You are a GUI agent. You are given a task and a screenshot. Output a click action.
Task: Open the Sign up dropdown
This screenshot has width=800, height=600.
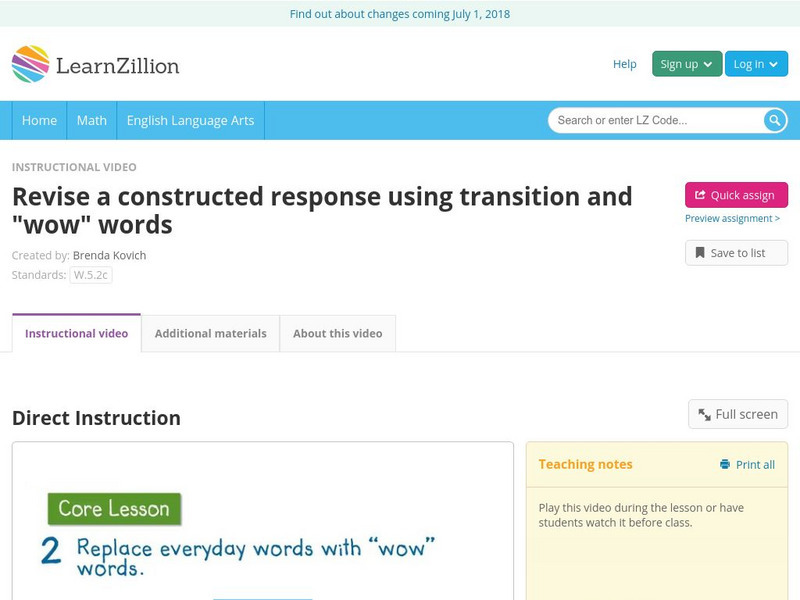(x=686, y=64)
